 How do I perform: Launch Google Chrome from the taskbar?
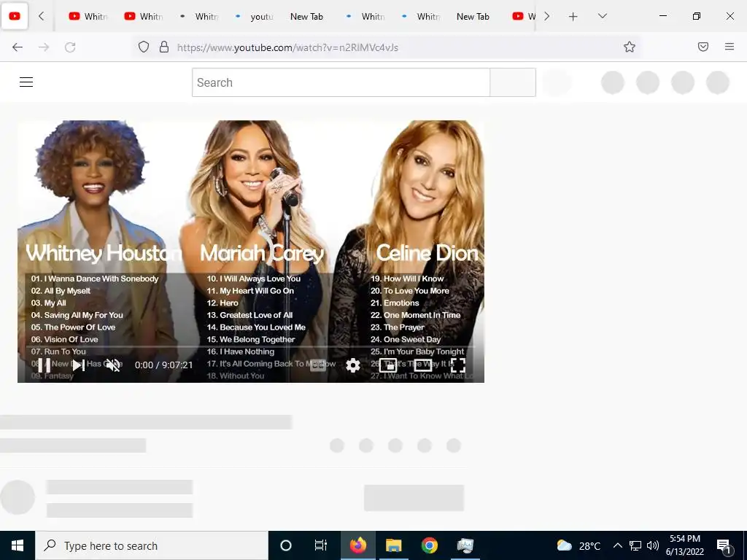pyautogui.click(x=429, y=545)
